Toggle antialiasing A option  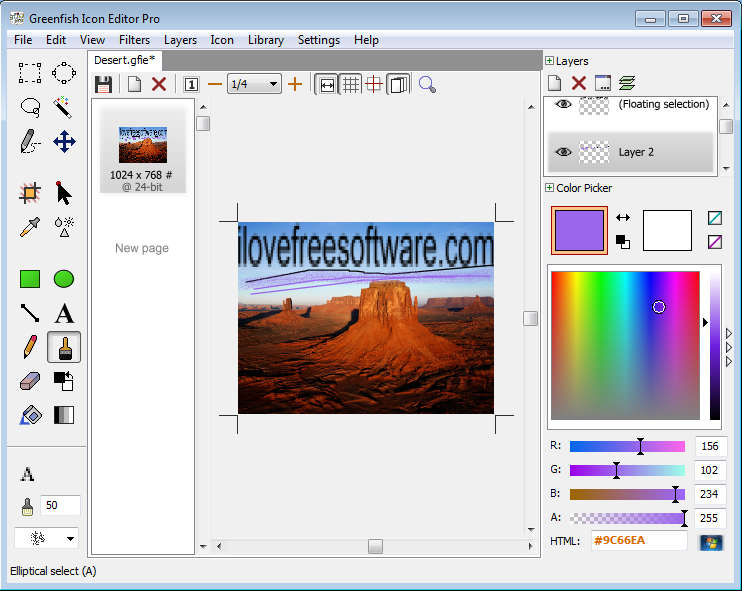tap(27, 474)
